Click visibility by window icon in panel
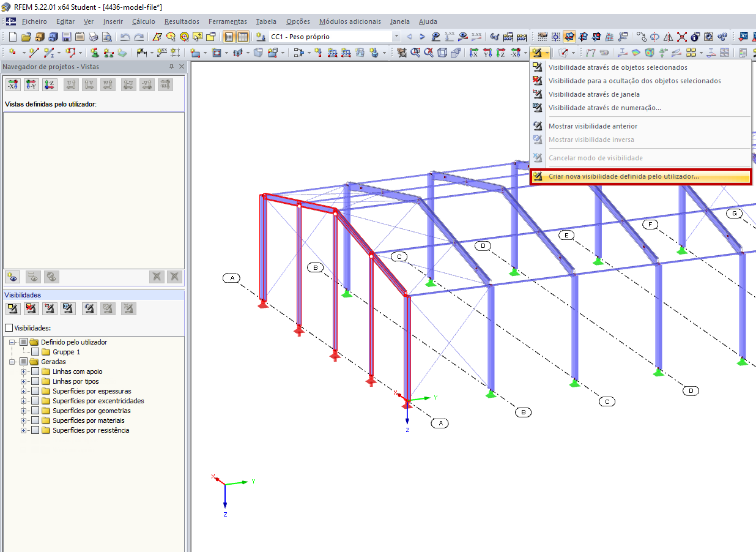Screen dimensions: 756x552 (50, 308)
